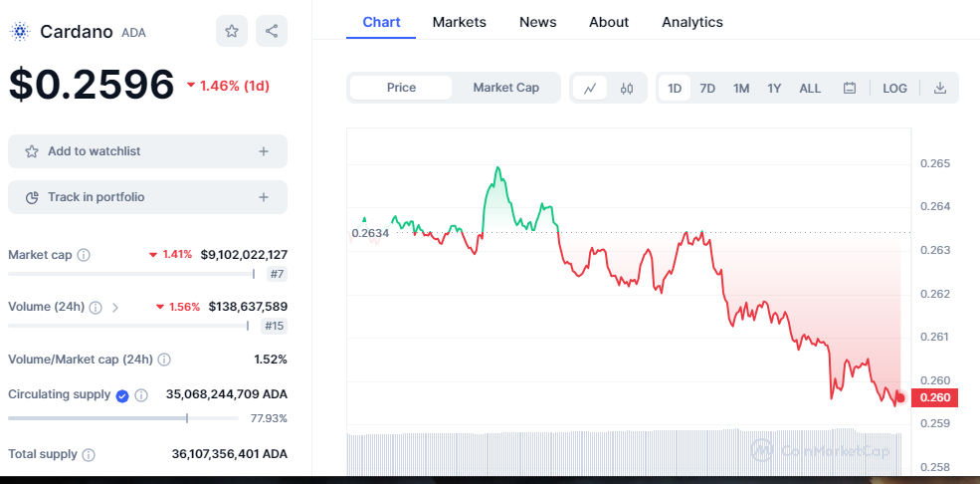Image resolution: width=980 pixels, height=484 pixels.
Task: Click the 35,068,244,709 ADA supply value
Action: click(x=227, y=394)
